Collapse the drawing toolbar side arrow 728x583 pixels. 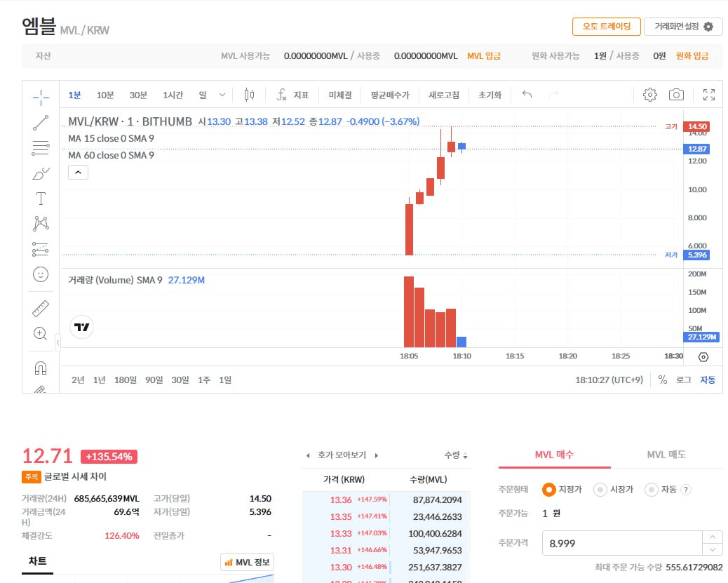point(58,343)
